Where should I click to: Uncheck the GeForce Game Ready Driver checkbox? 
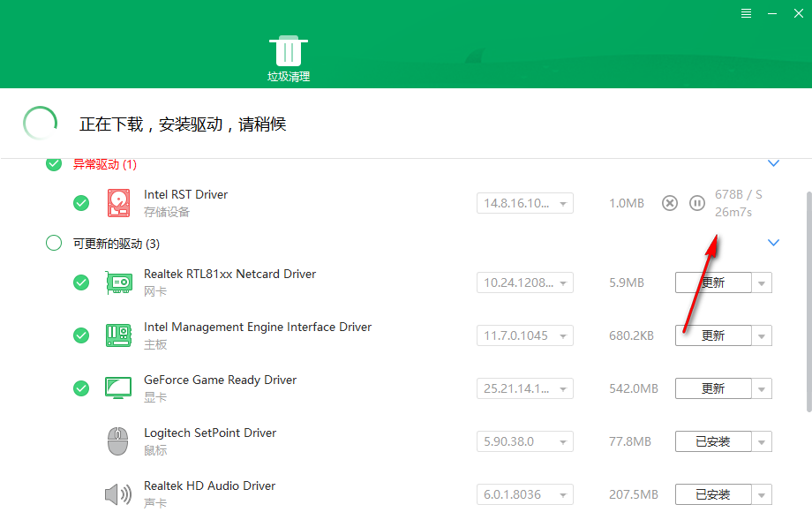81,388
